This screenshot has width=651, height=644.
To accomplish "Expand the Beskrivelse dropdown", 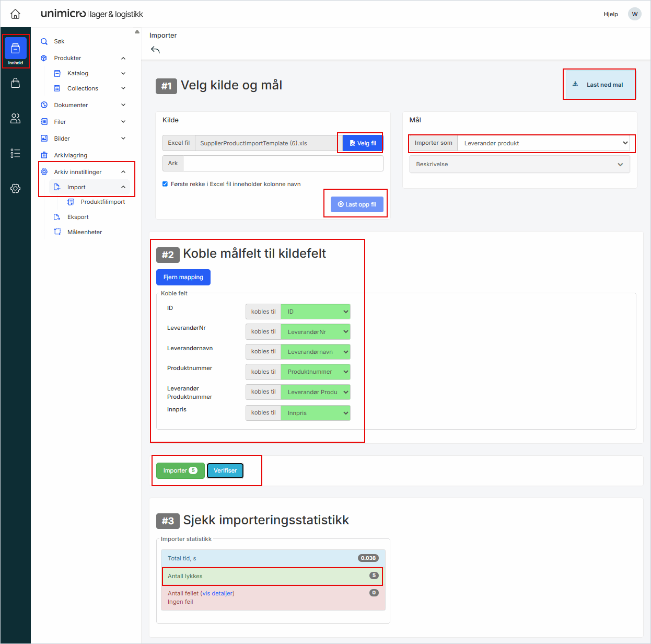I will [519, 164].
